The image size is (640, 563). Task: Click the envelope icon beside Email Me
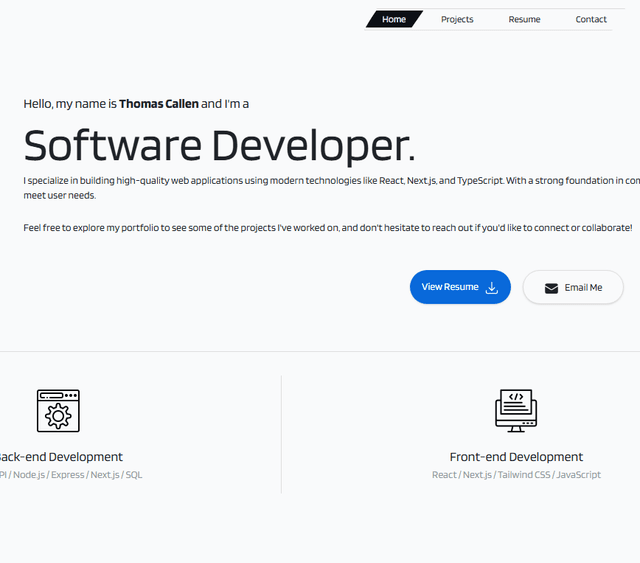(551, 288)
